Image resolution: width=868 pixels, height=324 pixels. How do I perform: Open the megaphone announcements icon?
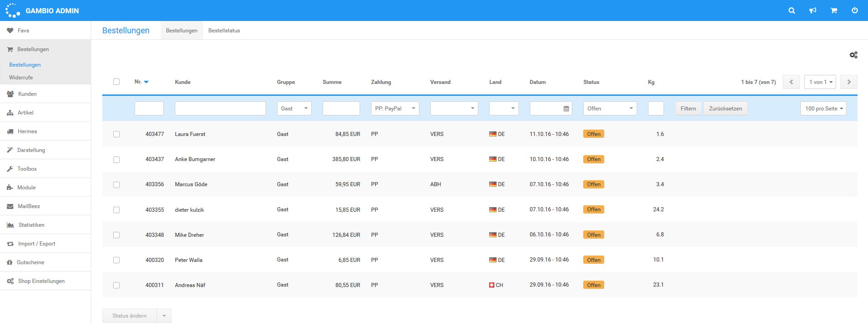click(x=813, y=10)
